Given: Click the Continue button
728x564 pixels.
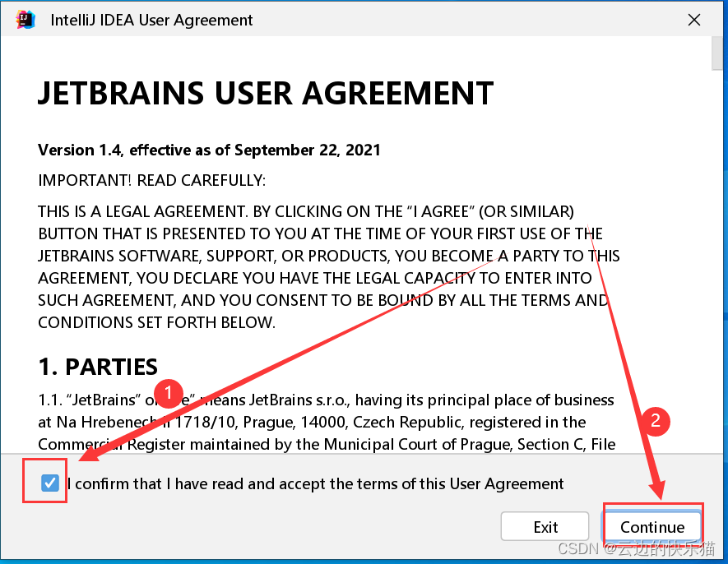Looking at the screenshot, I should (x=651, y=527).
